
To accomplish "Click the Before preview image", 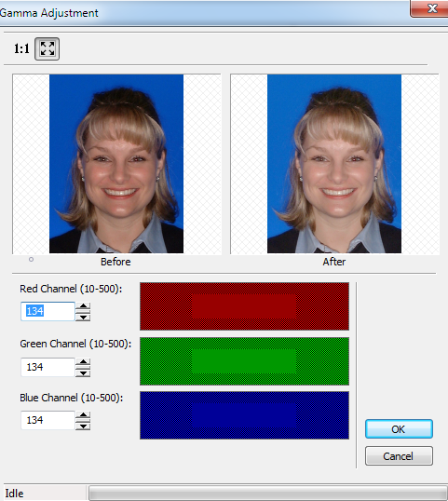I will coord(116,164).
